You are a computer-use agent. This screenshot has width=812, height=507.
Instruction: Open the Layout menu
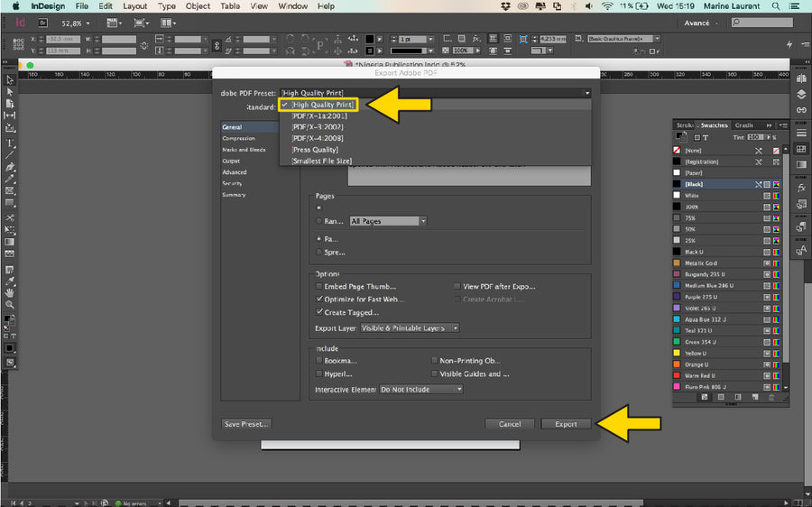tap(135, 6)
